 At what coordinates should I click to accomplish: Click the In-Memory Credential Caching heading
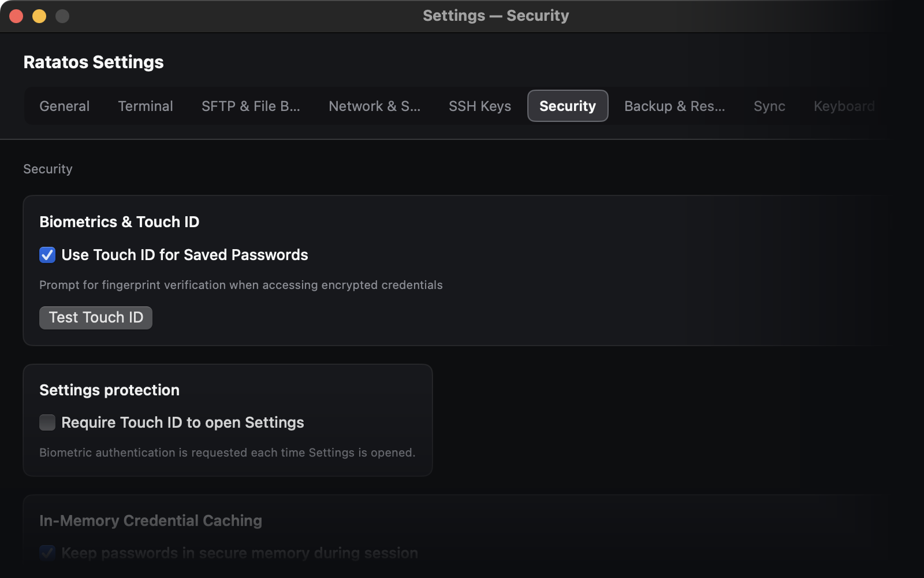pos(151,521)
